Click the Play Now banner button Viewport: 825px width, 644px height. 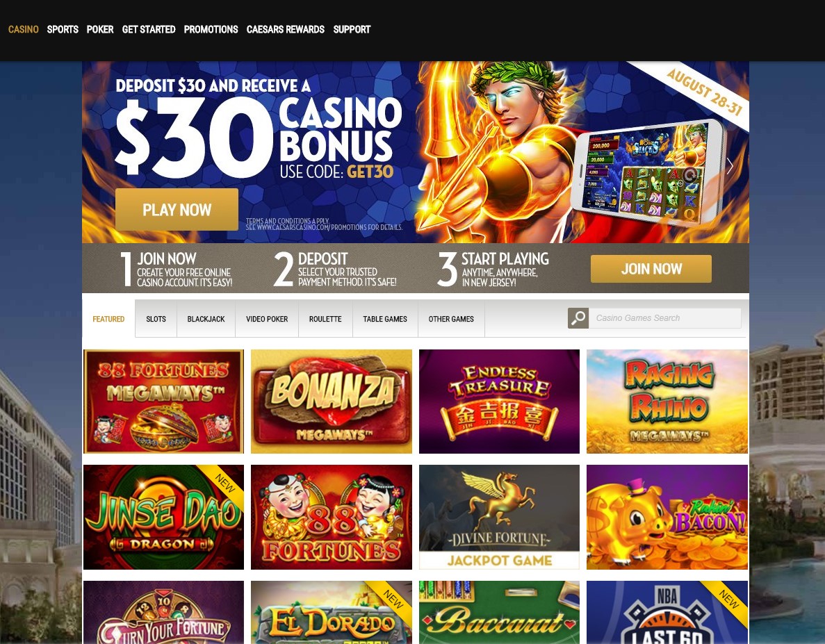[x=177, y=209]
